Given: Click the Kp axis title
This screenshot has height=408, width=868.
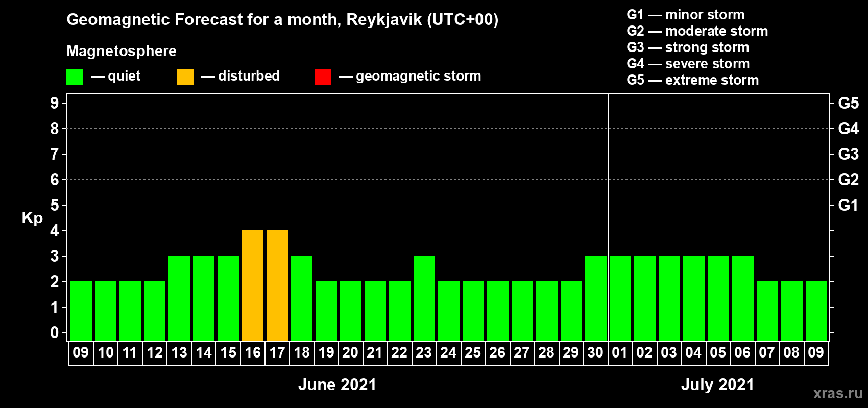Looking at the screenshot, I should [32, 218].
